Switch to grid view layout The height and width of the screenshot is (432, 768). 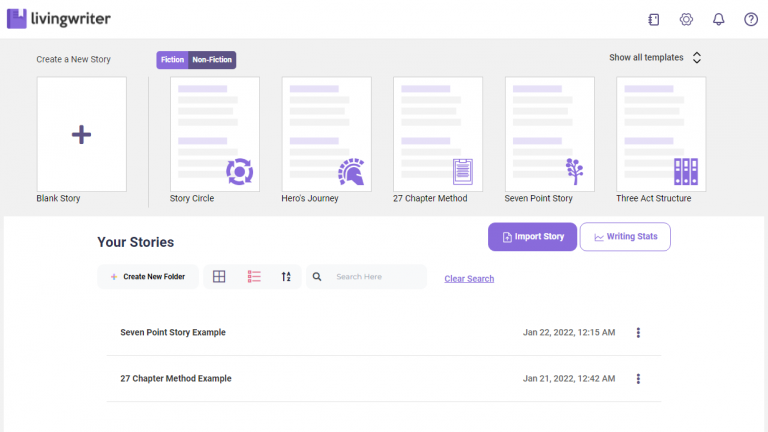point(219,277)
